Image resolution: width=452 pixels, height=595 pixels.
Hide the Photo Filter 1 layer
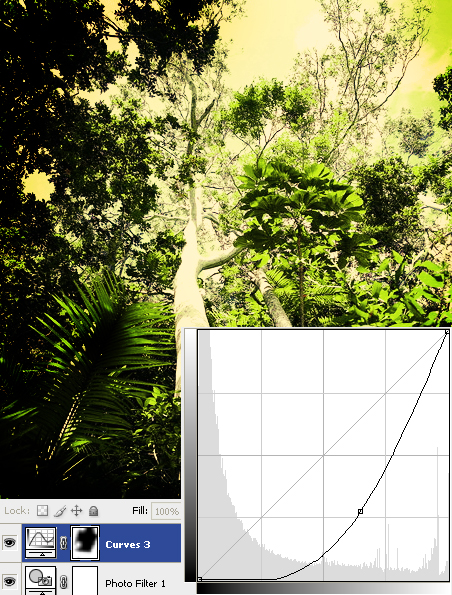point(10,581)
